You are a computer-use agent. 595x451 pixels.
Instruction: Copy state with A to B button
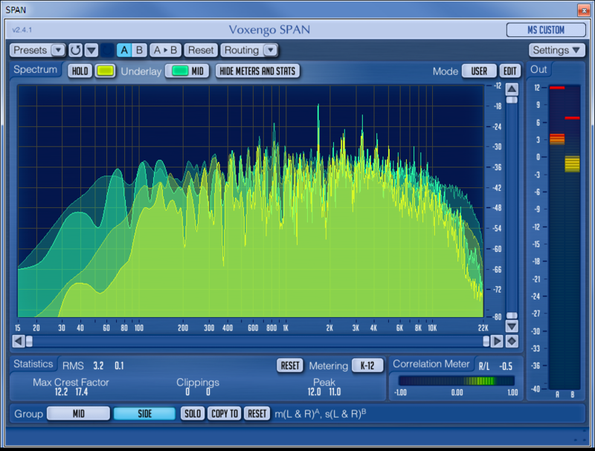165,50
